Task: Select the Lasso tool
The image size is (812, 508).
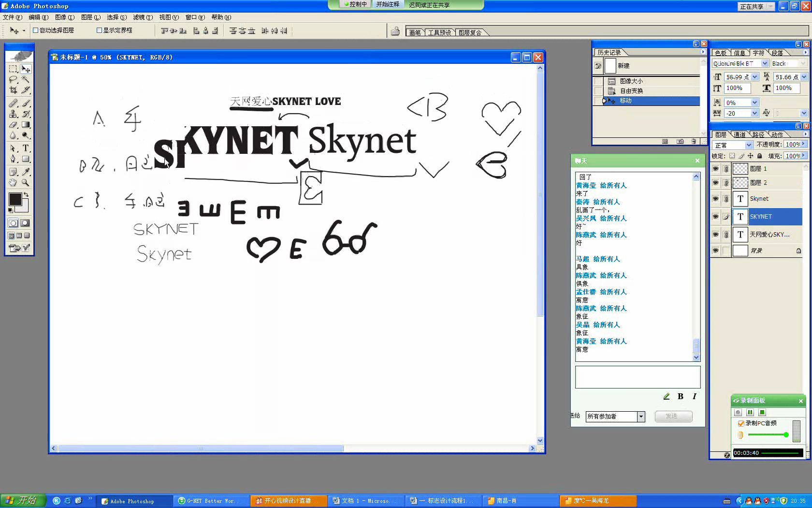Action: [13, 79]
